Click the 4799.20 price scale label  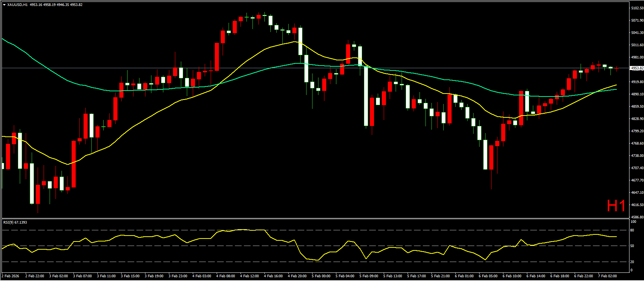637,131
